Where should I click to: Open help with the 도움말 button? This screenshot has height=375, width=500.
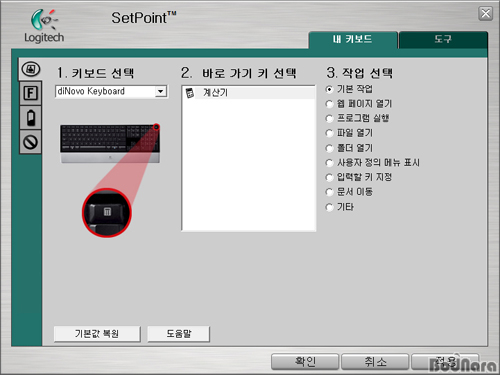click(x=179, y=334)
